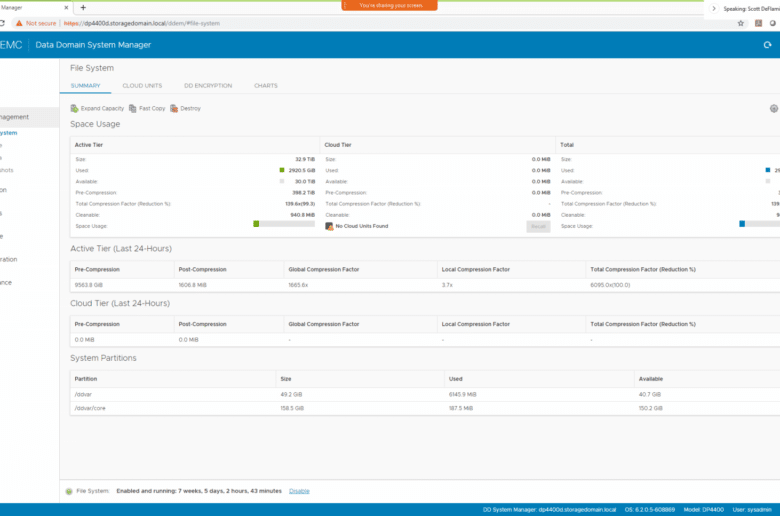Click the Disable file system link

click(x=299, y=491)
